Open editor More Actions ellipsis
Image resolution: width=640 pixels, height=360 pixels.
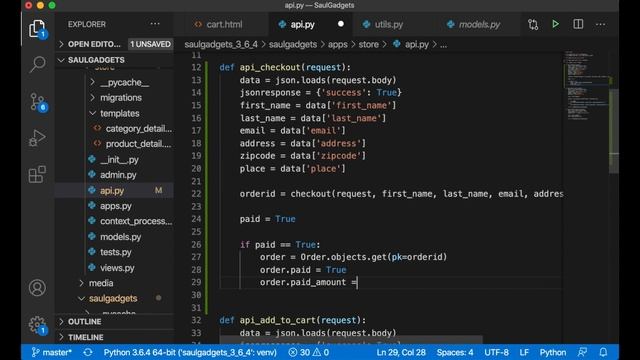(600, 24)
